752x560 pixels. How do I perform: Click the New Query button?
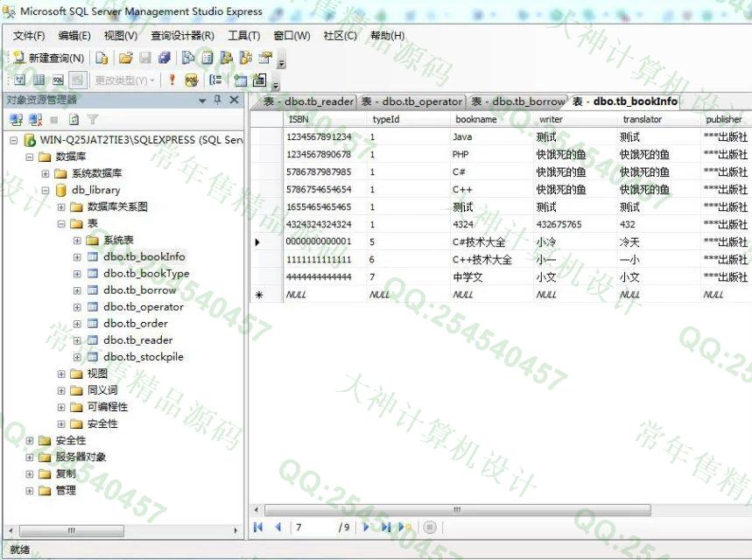49,58
